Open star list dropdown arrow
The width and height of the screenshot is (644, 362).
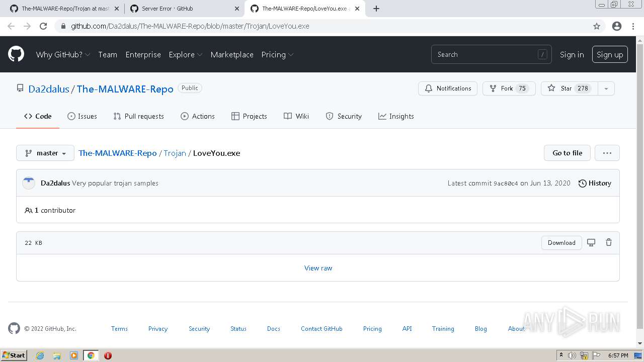click(606, 88)
